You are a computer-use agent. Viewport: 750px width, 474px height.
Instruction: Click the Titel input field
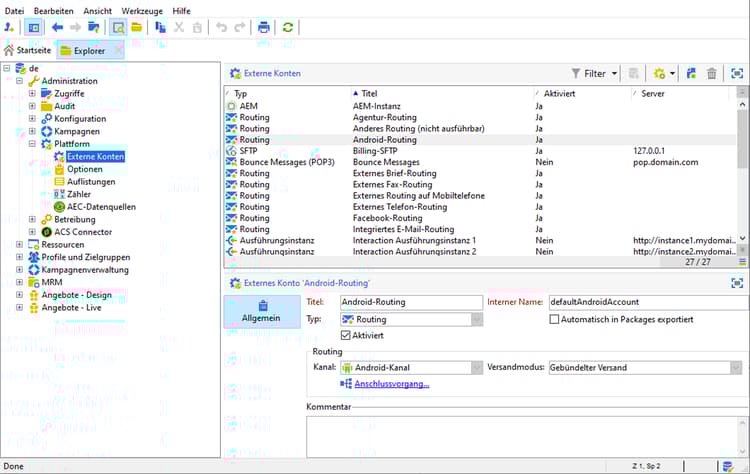410,301
